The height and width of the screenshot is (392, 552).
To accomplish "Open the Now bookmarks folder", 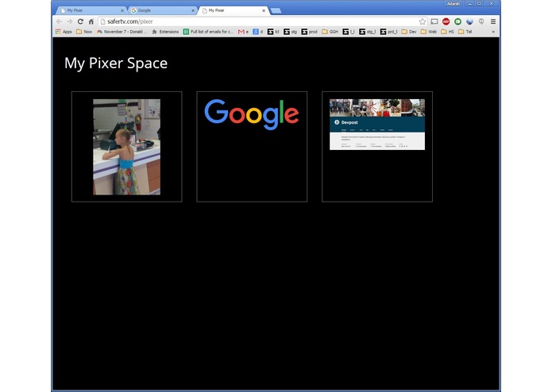I will pos(84,32).
